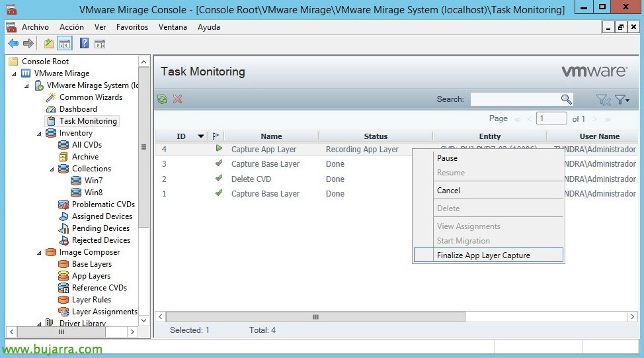Click the tree pane scroll down arrow
This screenshot has width=644, height=358.
coord(143,320)
